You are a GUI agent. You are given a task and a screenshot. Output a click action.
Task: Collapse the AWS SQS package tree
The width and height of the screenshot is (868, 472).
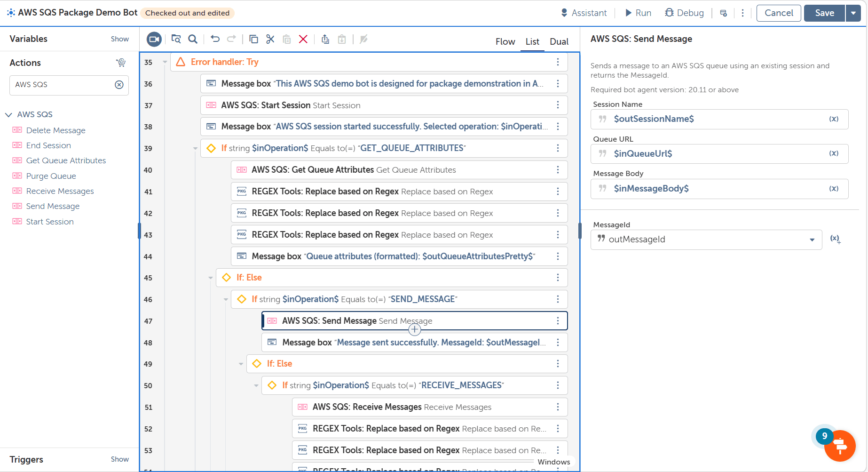click(x=8, y=115)
